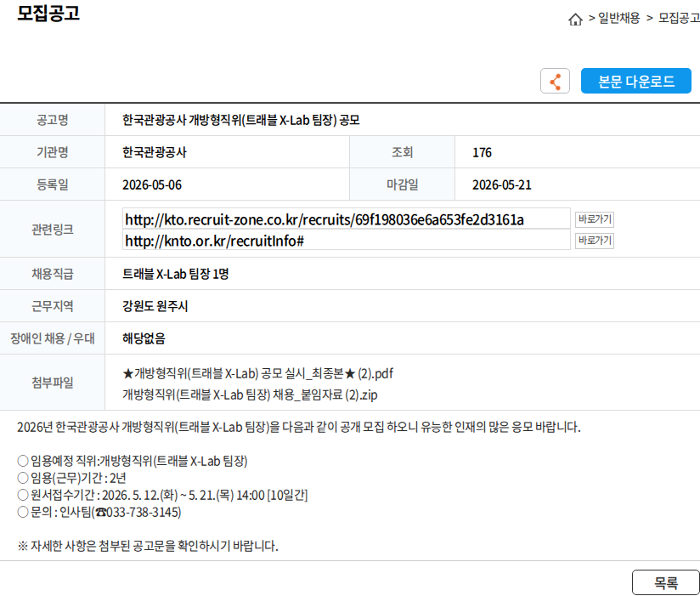Viewport: 700px width, 596px height.
Task: Click the deadline date 2026-05-21
Action: tap(502, 184)
